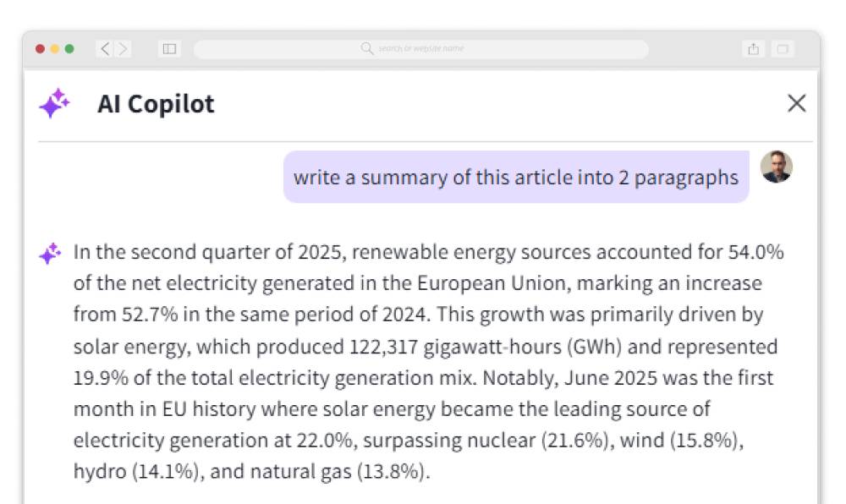The image size is (846, 504).
Task: Click the AI Copilot title text
Action: pos(156,103)
